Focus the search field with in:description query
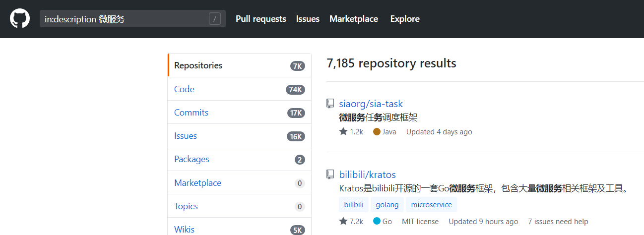Image resolution: width=644 pixels, height=235 pixels. [132, 19]
